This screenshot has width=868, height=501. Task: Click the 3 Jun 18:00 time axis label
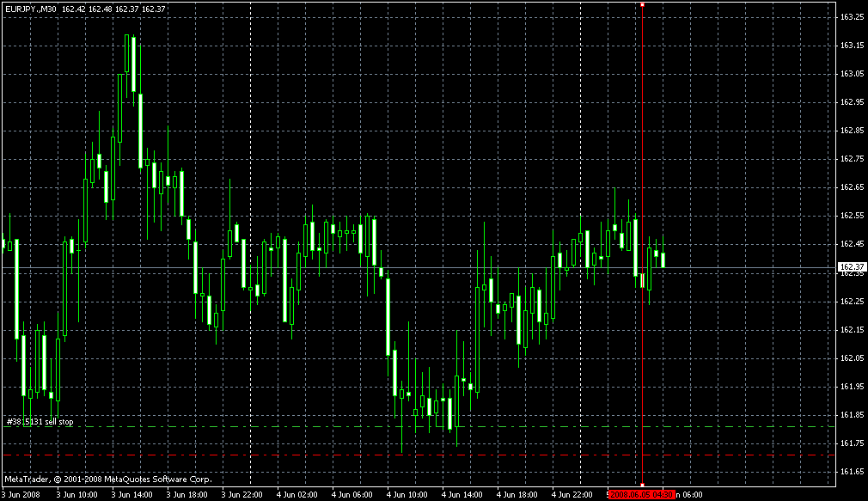pos(187,494)
